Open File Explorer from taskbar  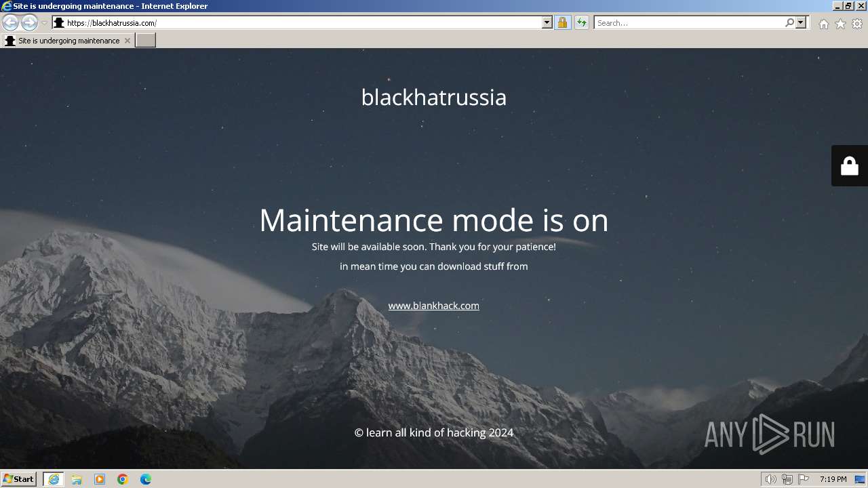(x=77, y=479)
